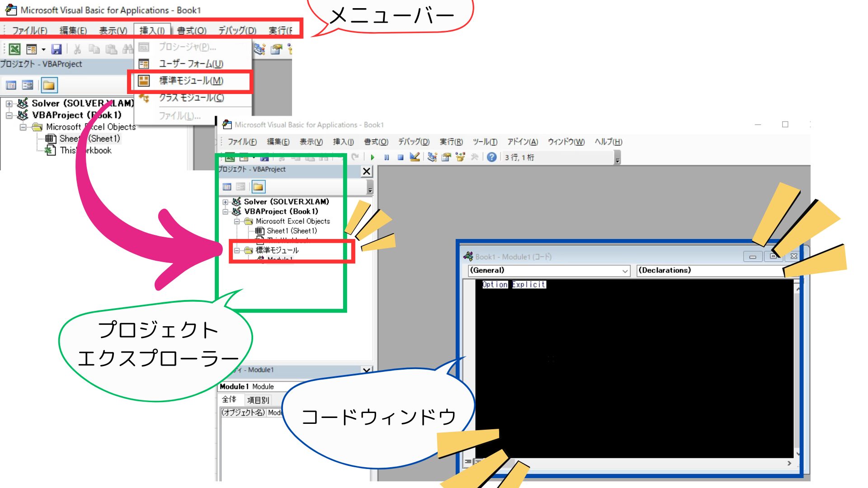The width and height of the screenshot is (868, 488).
Task: Open 書式(O) menu in upper window
Action: [x=192, y=30]
